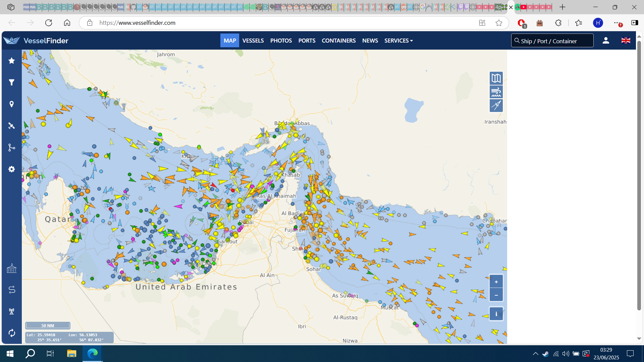Click the Dubai city label on map
Screen dimensions: 644x362
click(x=246, y=222)
